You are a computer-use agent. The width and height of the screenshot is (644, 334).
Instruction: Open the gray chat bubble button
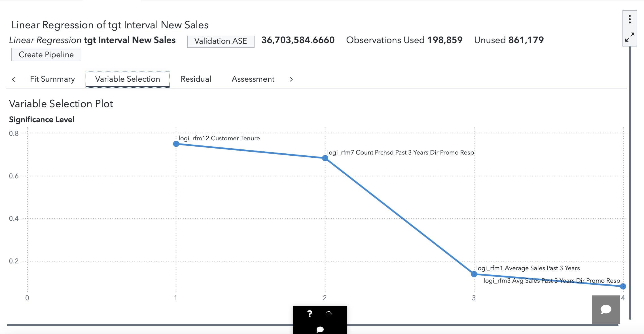pos(606,309)
